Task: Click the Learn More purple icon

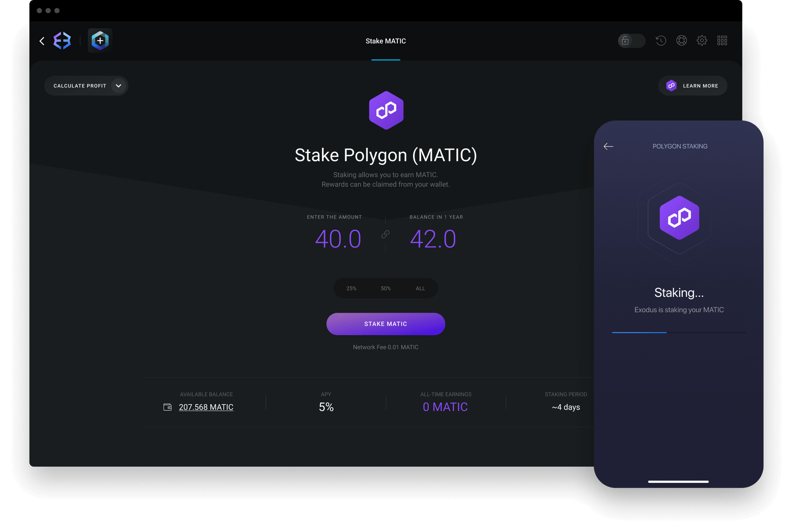Action: click(671, 85)
